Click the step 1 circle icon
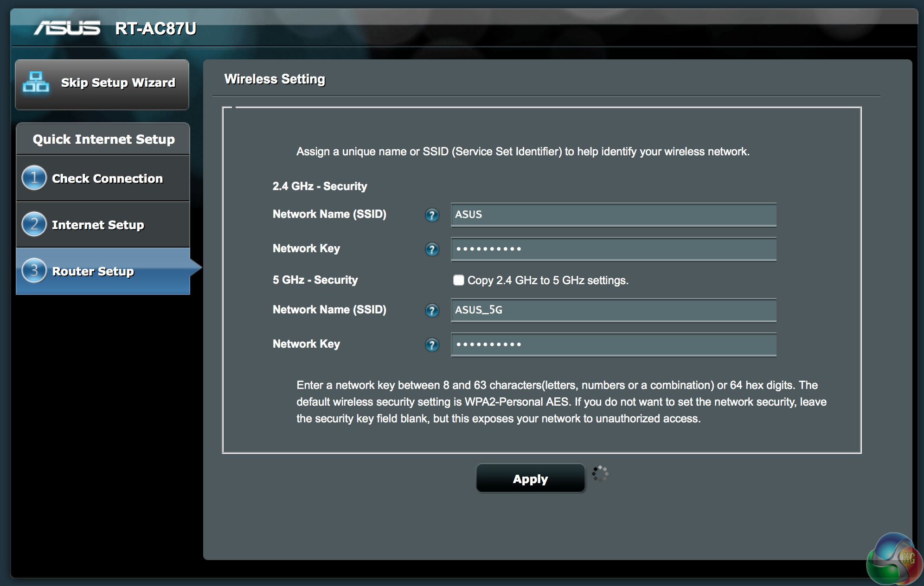 click(34, 178)
